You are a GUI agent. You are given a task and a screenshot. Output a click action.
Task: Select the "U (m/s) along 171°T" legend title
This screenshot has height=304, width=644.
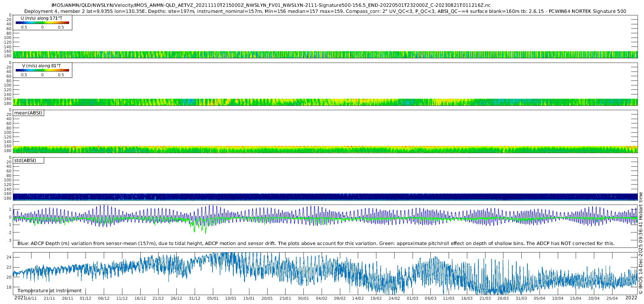click(x=41, y=18)
